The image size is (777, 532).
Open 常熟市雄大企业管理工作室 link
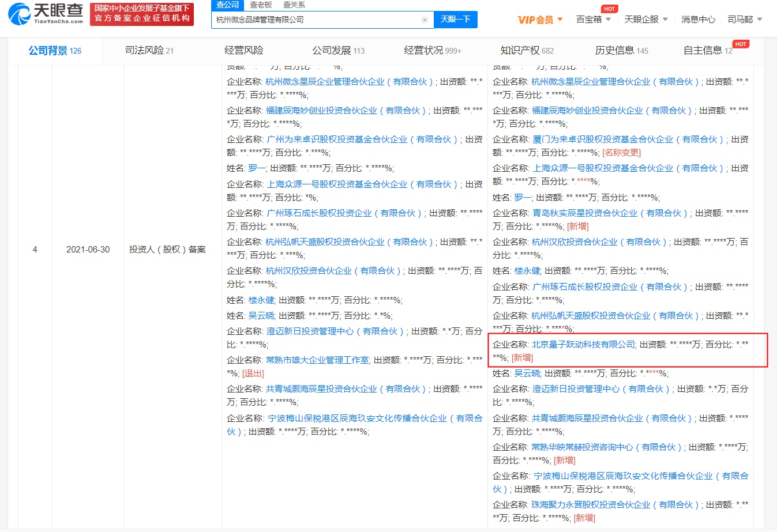[317, 360]
